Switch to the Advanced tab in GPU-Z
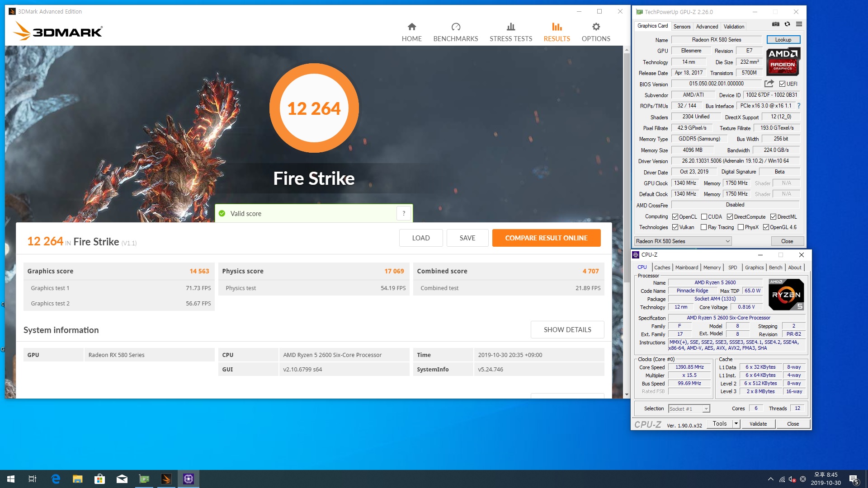 point(707,27)
